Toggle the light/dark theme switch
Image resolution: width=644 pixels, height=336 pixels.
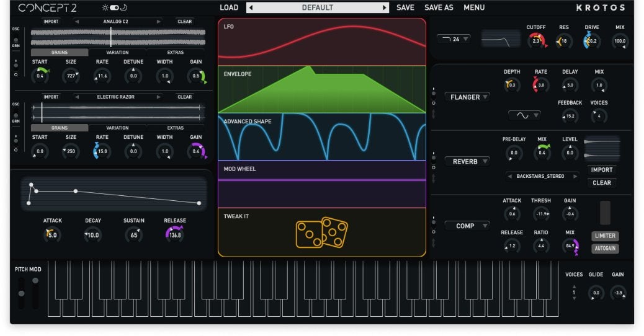click(114, 8)
